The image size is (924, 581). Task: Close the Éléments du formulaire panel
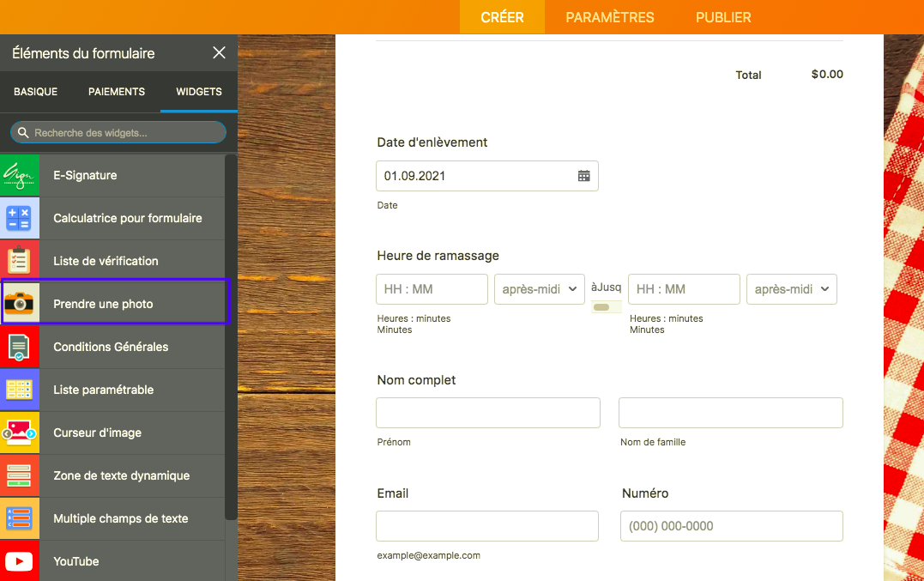click(219, 53)
